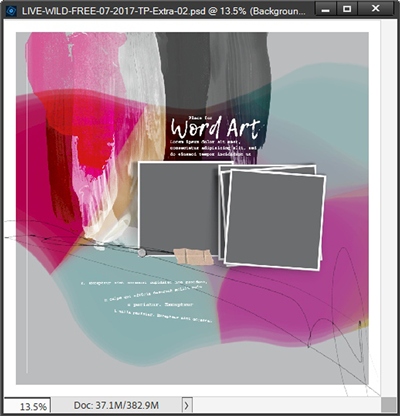Click the document title bar text
This screenshot has height=416, width=400.
click(163, 11)
